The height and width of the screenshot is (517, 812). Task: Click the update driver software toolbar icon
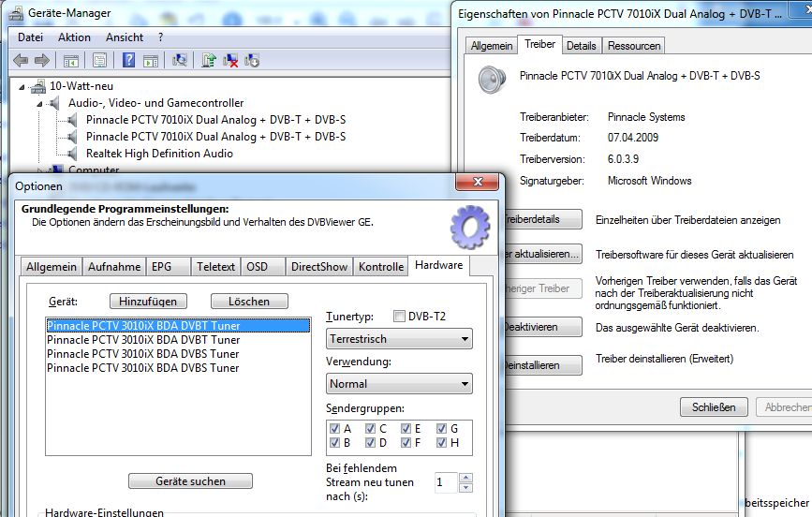tap(209, 60)
